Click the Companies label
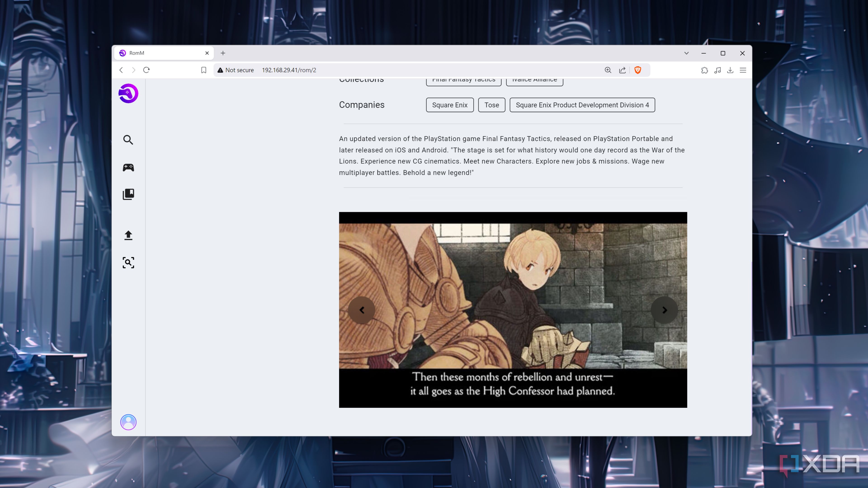 (362, 105)
